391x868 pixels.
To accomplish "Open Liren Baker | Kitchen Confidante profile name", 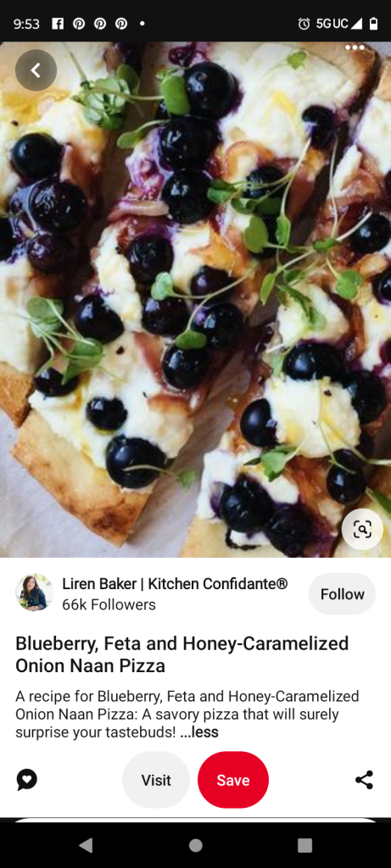I will (x=175, y=583).
